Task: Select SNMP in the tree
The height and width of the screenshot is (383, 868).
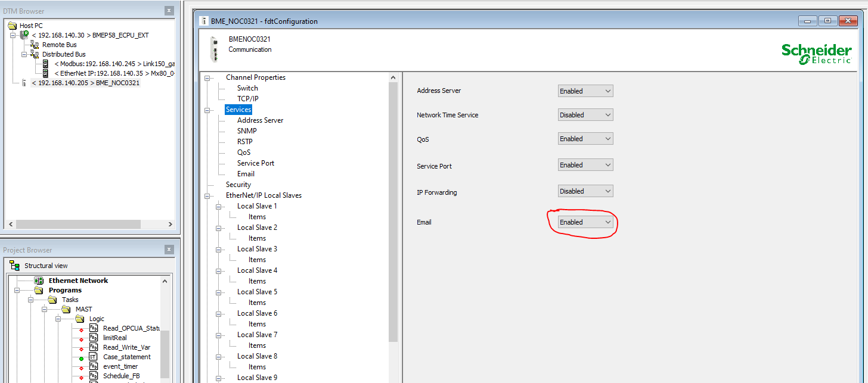Action: point(247,131)
